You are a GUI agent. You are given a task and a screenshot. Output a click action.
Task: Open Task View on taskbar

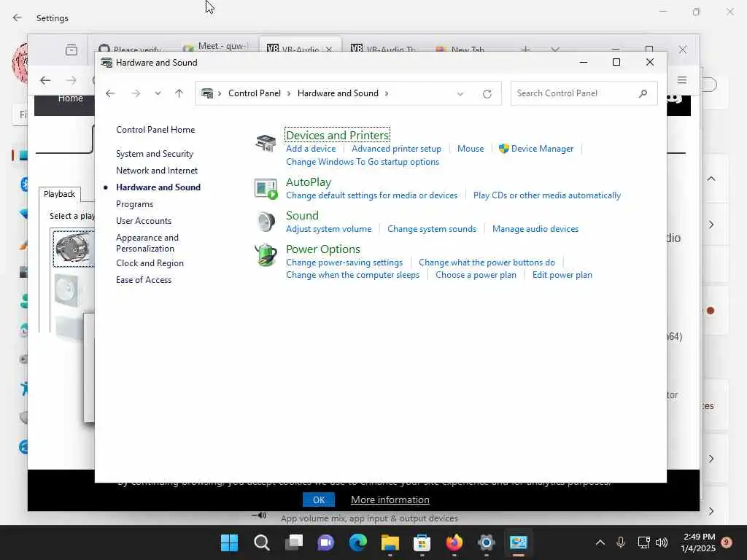tap(294, 542)
